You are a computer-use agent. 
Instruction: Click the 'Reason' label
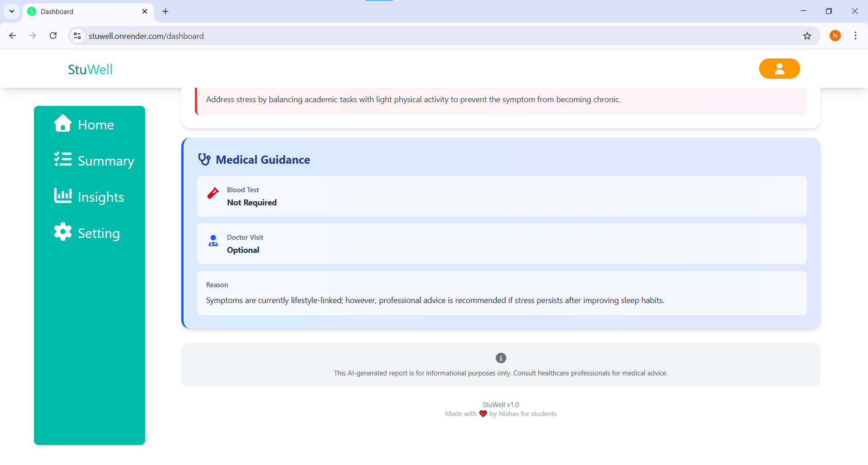[x=217, y=285]
